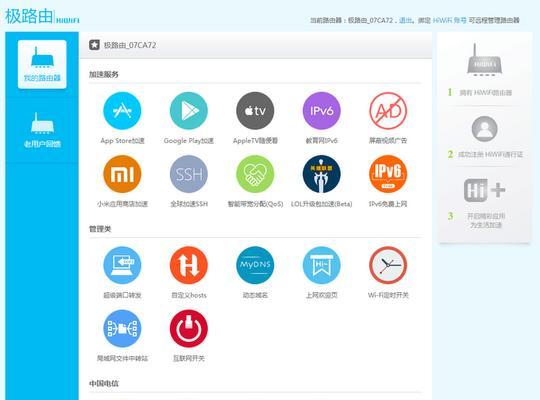540x400 pixels.
Task: Click the App Store加速 label
Action: click(122, 141)
